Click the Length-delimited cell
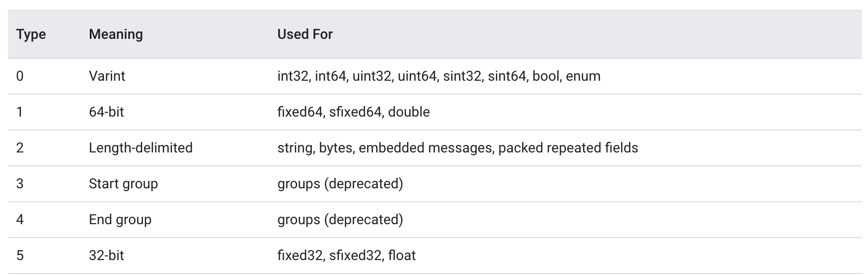This screenshot has width=868, height=275. [141, 148]
